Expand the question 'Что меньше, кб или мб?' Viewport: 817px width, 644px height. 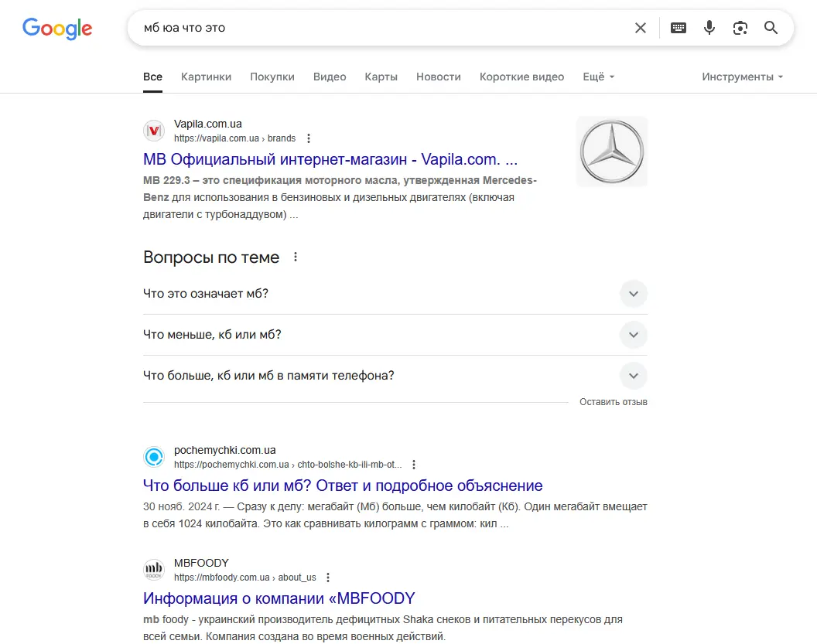pos(395,335)
